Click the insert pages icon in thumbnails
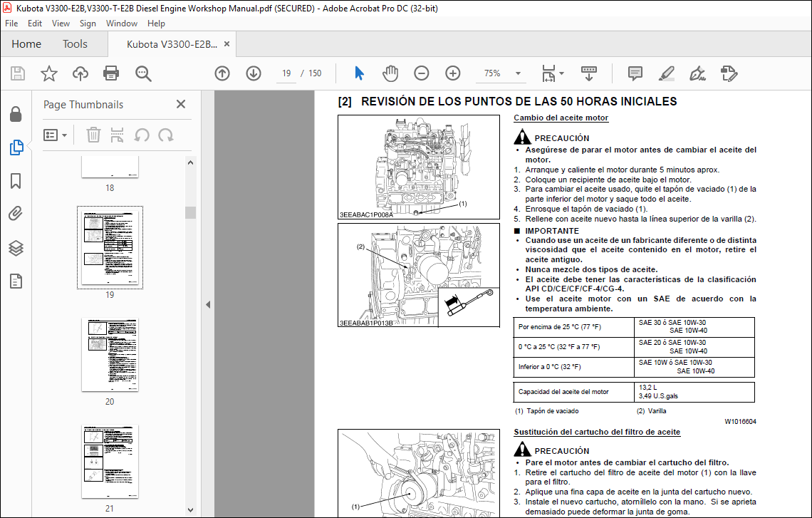 tap(117, 135)
